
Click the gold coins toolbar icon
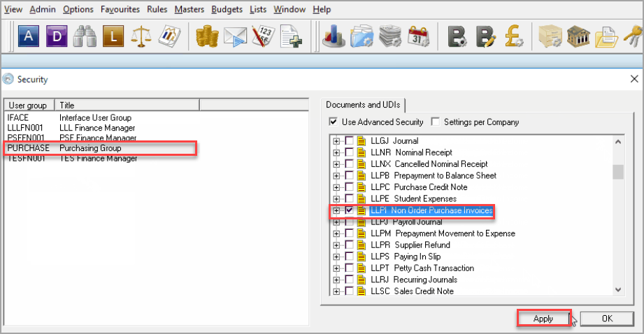(208, 36)
